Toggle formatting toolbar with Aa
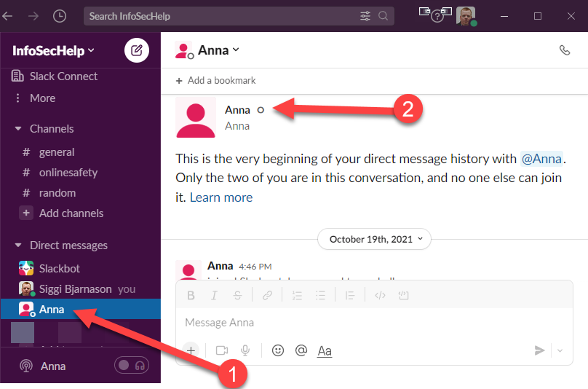 click(x=325, y=351)
